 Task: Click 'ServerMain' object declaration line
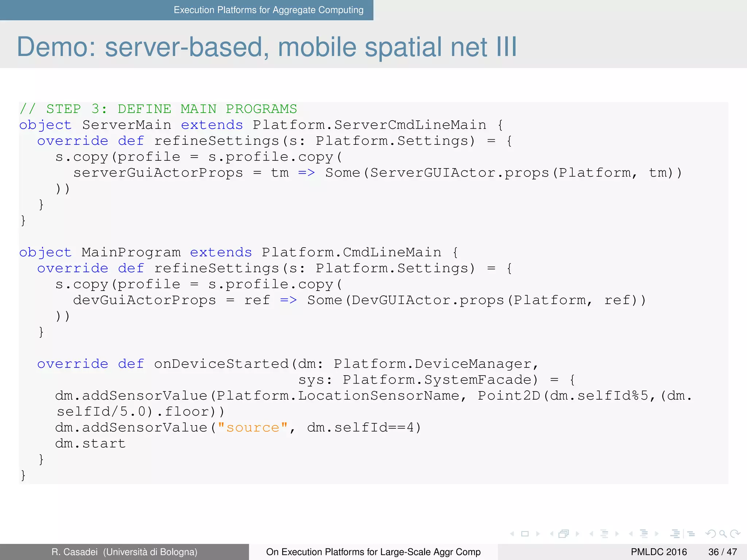pos(262,125)
